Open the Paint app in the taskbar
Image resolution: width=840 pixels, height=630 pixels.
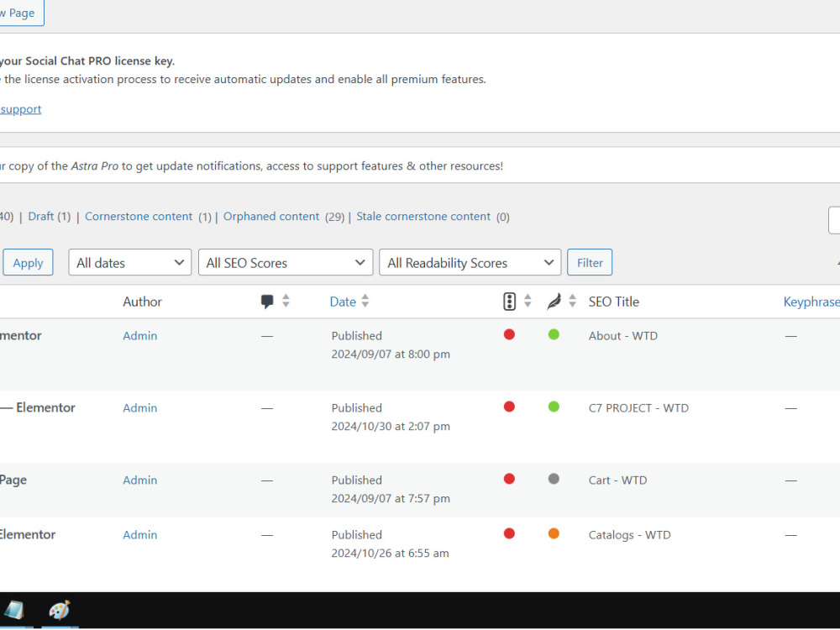(60, 610)
